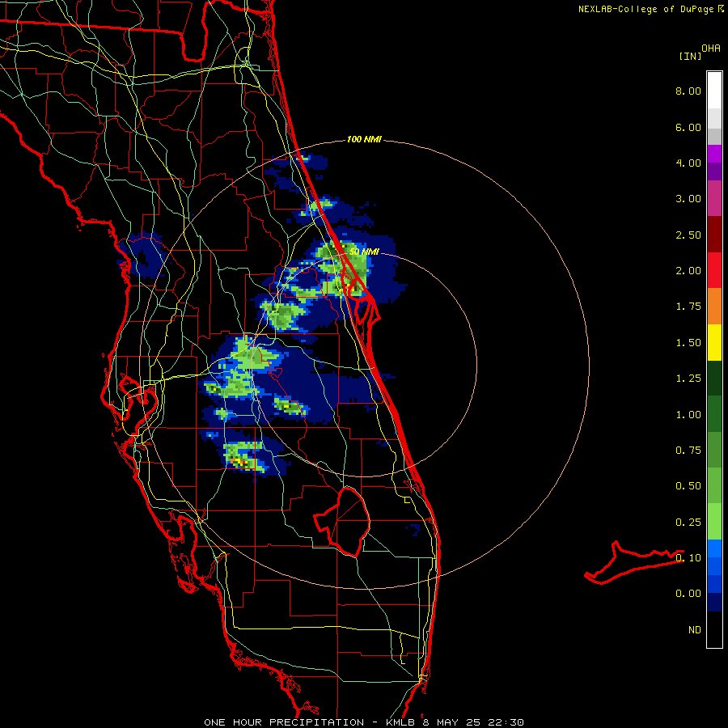Click the 0.10 legend value

[688, 558]
